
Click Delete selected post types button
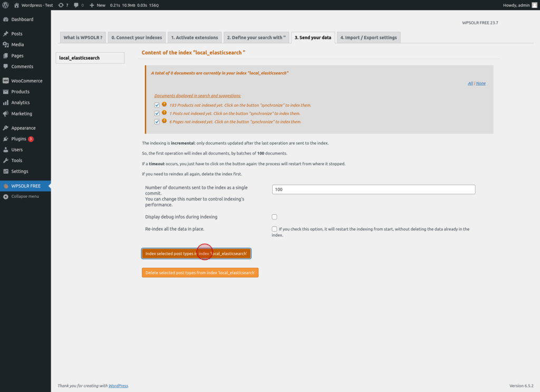tap(200, 272)
